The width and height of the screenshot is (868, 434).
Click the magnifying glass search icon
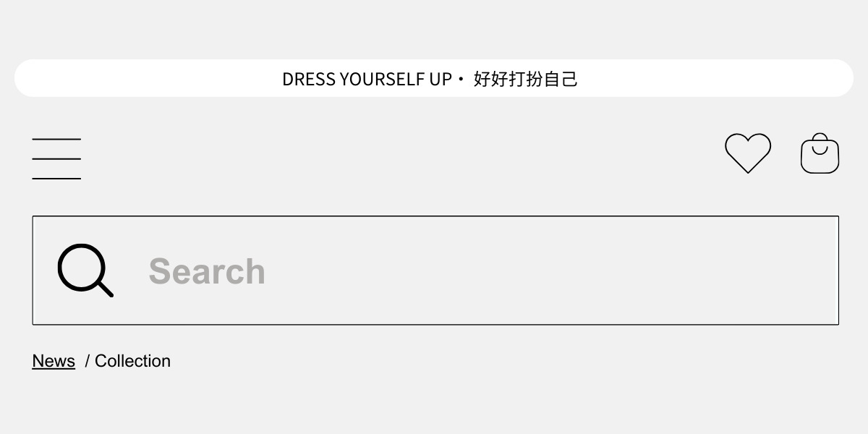coord(85,270)
